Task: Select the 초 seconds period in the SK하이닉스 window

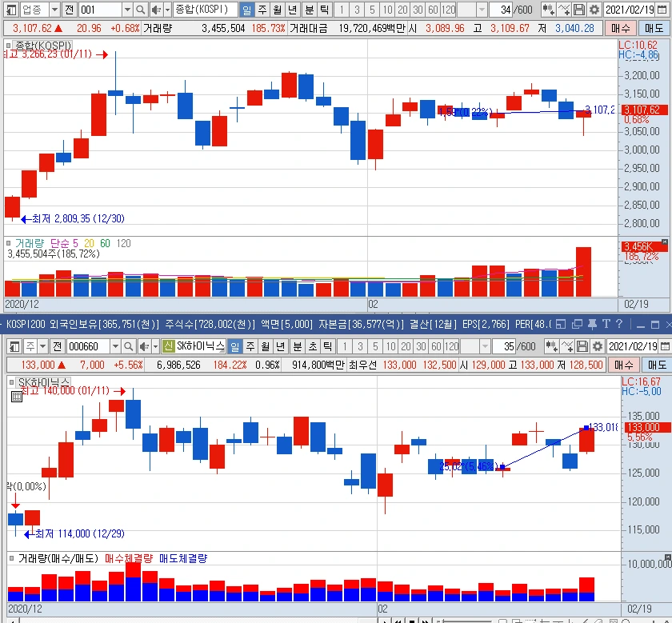Action: [x=313, y=346]
